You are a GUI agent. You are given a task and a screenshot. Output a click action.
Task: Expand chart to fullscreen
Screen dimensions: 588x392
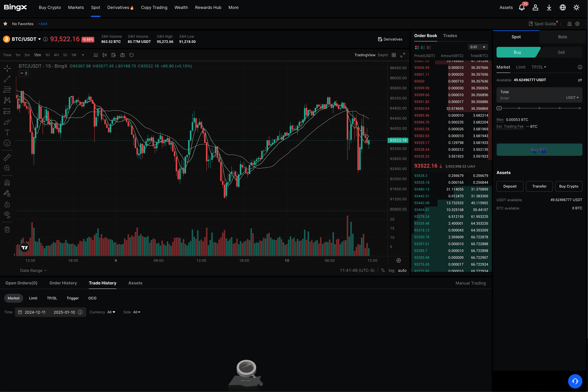[403, 55]
